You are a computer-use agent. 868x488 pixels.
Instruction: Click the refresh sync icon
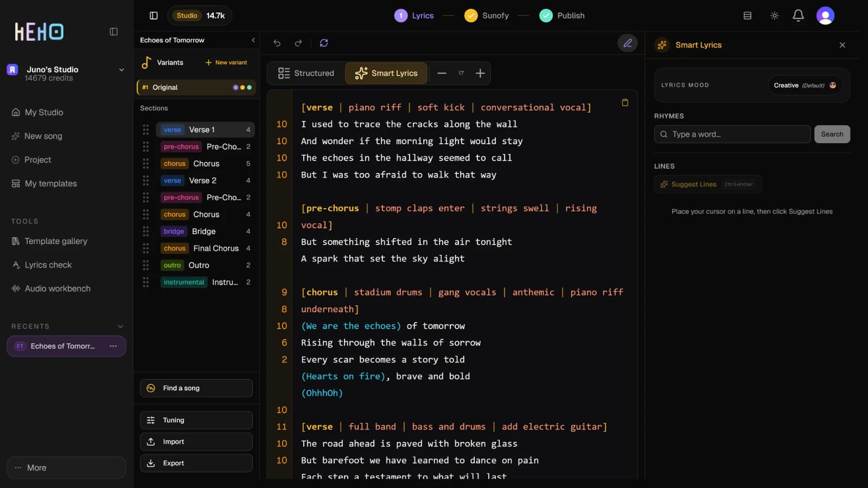click(324, 43)
